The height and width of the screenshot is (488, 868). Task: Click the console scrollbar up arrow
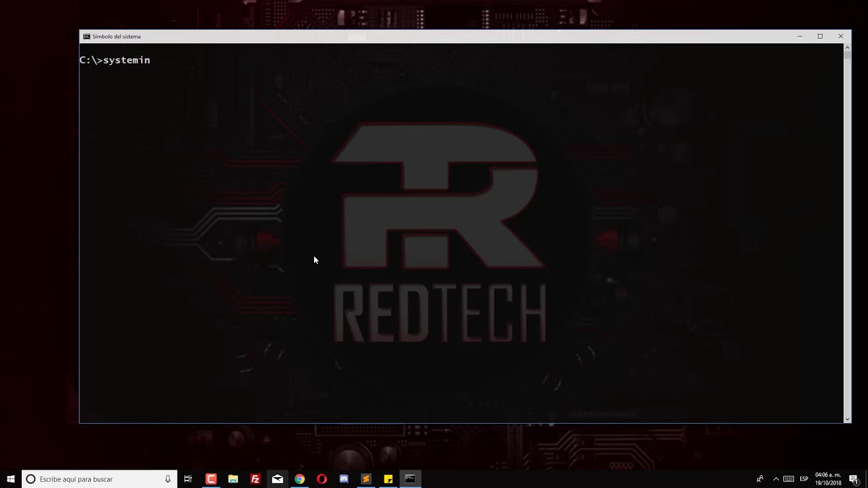point(847,47)
